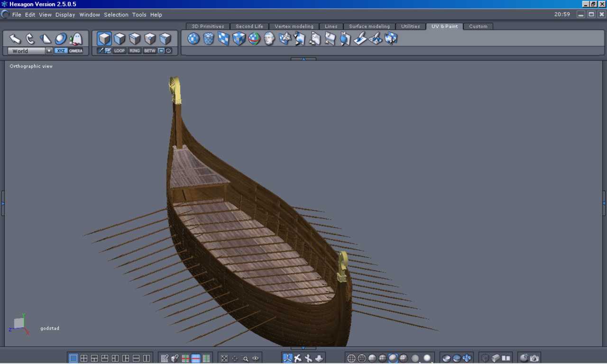Click the checkered cubes icon in UV toolbar
Screen dimensions: 607x364
(x=391, y=38)
